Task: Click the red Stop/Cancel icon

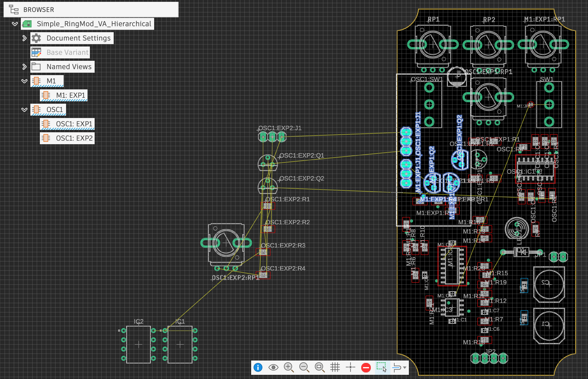Action: coord(366,367)
